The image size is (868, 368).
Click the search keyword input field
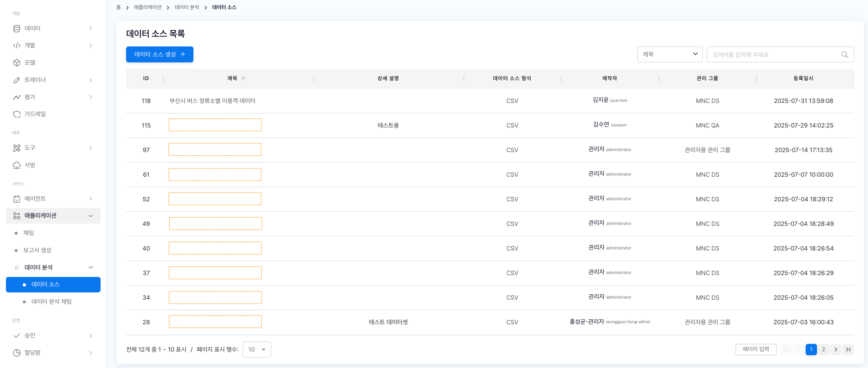774,55
